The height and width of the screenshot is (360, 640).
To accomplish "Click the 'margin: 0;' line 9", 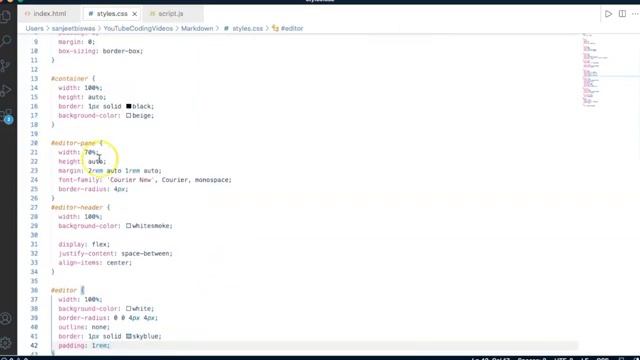I will [77, 42].
